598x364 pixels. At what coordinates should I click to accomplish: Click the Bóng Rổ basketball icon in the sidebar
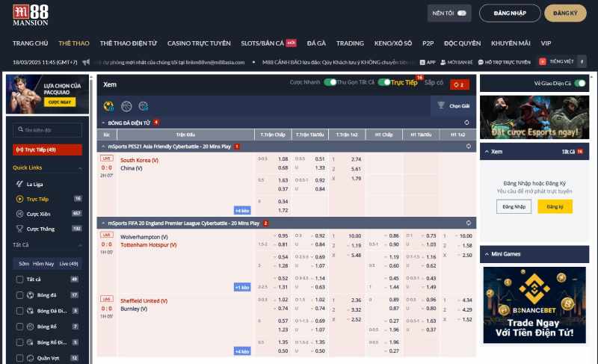pyautogui.click(x=31, y=327)
